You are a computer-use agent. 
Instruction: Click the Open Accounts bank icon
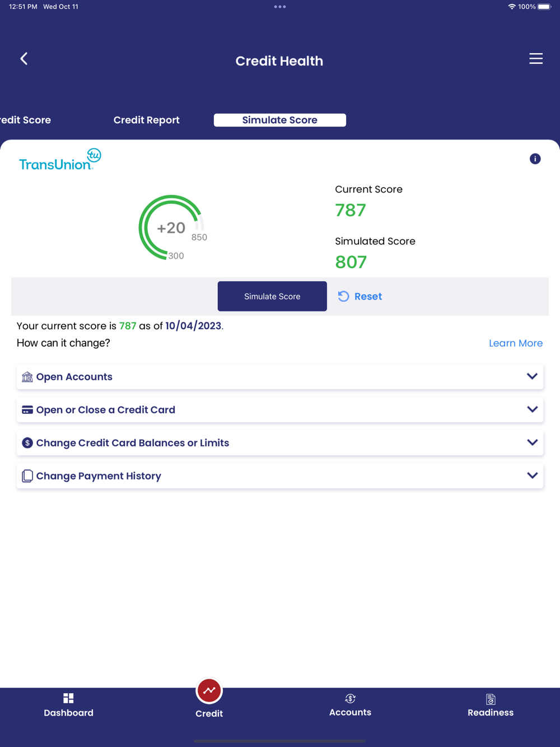click(x=27, y=377)
